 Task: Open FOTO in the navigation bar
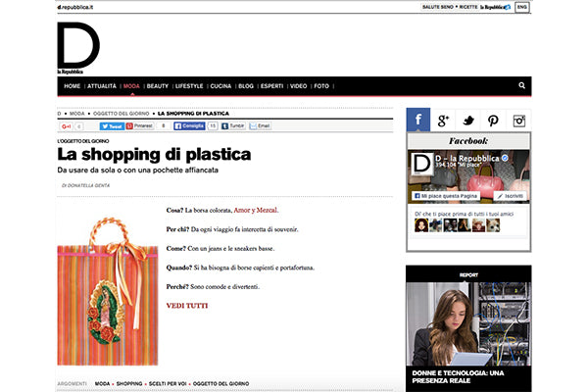tap(321, 86)
